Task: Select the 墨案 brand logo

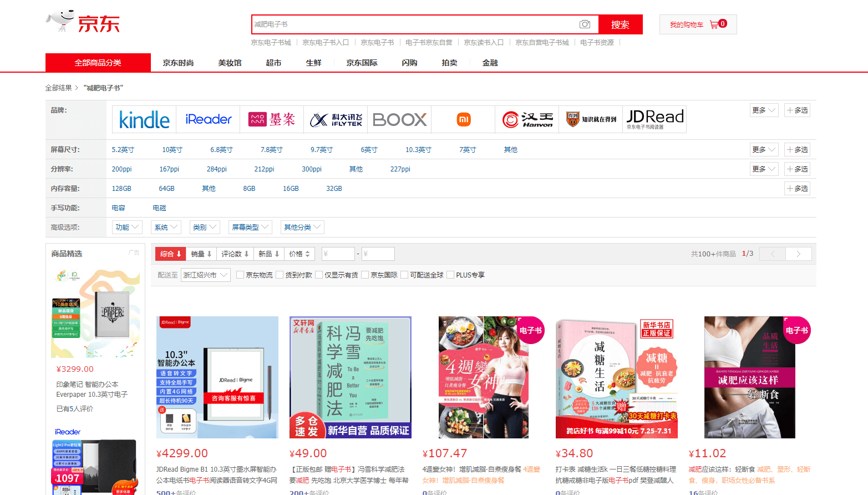Action: (x=272, y=119)
